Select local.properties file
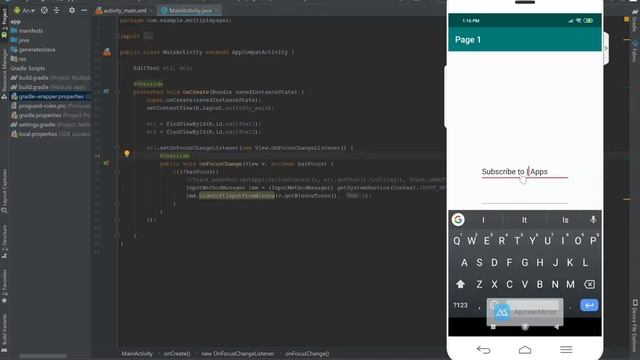This screenshot has height=360, width=640. pos(51,134)
